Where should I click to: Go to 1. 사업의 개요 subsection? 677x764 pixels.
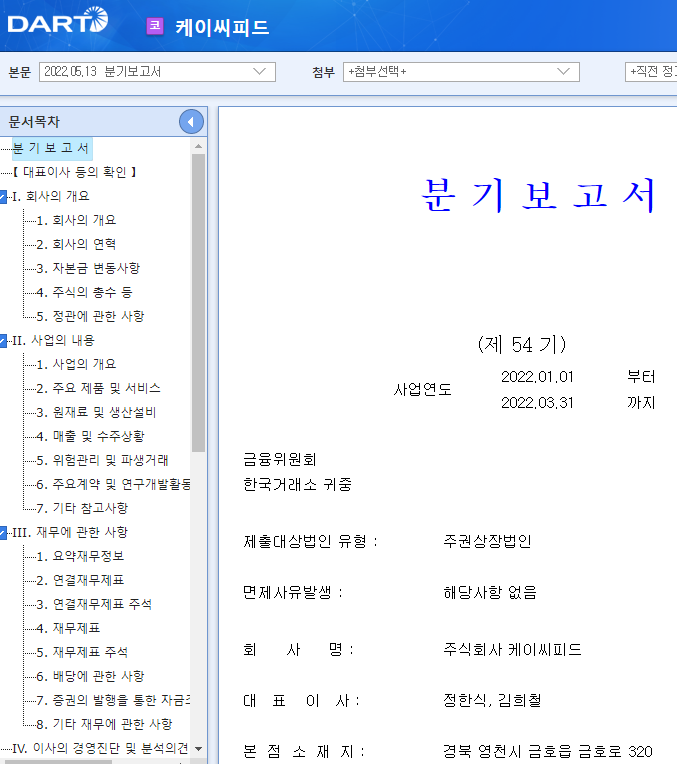[76, 364]
